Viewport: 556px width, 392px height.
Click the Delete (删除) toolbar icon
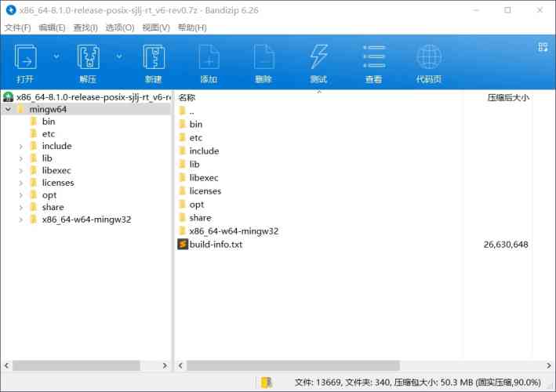click(263, 57)
